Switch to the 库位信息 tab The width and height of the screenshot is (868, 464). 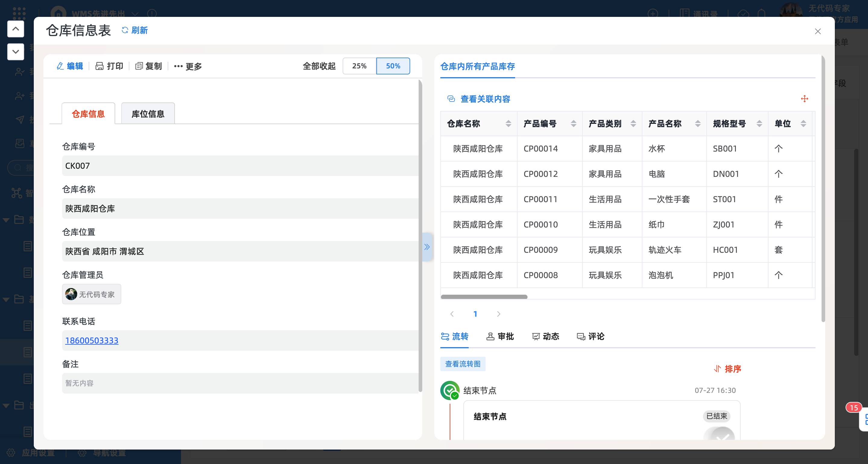(147, 114)
